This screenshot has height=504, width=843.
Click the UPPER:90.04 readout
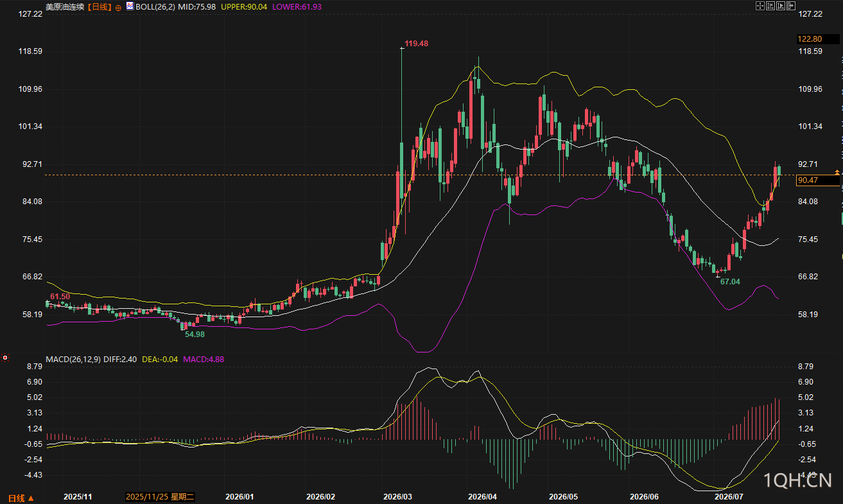pos(244,6)
